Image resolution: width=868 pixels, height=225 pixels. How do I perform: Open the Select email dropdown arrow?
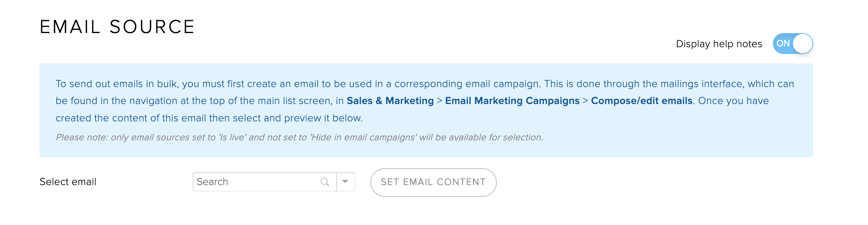pyautogui.click(x=345, y=182)
